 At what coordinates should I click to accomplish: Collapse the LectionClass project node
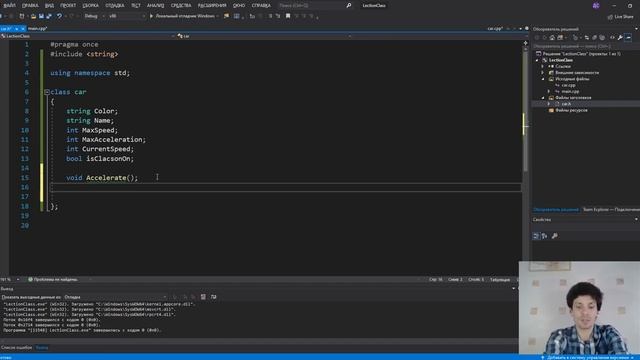[537, 60]
